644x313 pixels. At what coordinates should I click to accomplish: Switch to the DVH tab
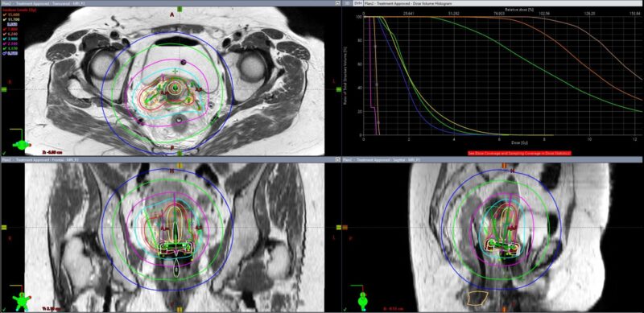click(x=358, y=3)
